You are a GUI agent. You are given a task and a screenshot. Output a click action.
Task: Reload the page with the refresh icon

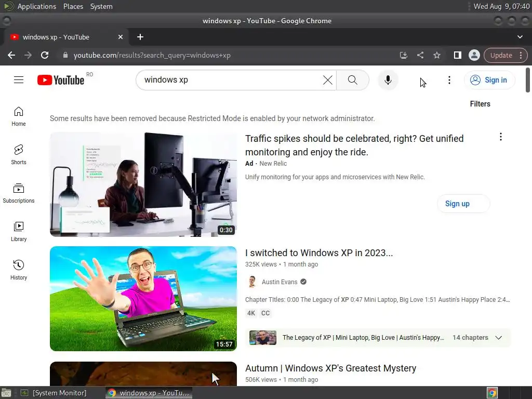coord(45,55)
